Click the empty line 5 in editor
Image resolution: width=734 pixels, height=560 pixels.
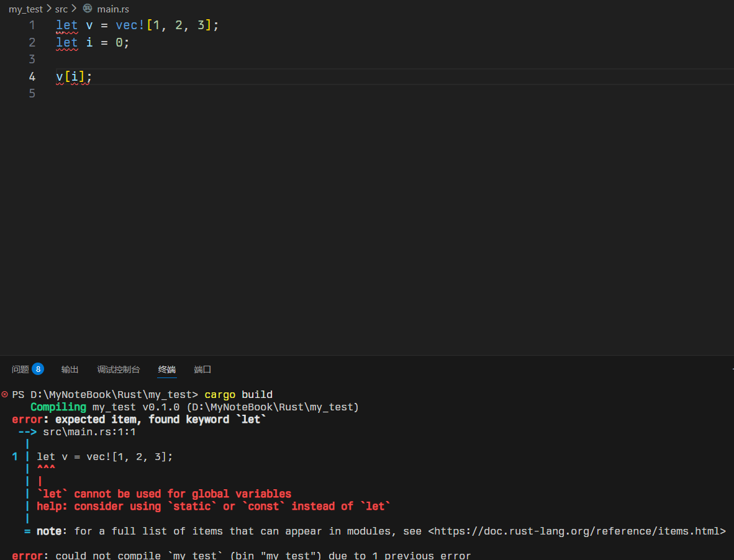248,94
